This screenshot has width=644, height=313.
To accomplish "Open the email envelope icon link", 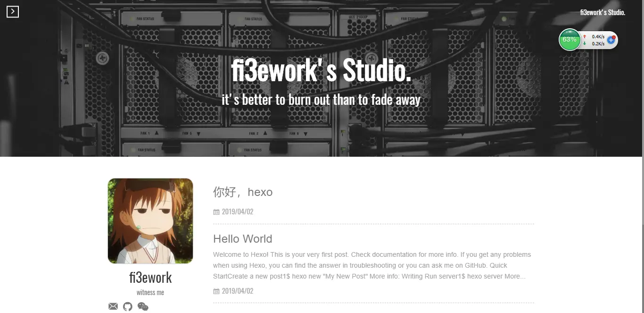I will pos(113,306).
